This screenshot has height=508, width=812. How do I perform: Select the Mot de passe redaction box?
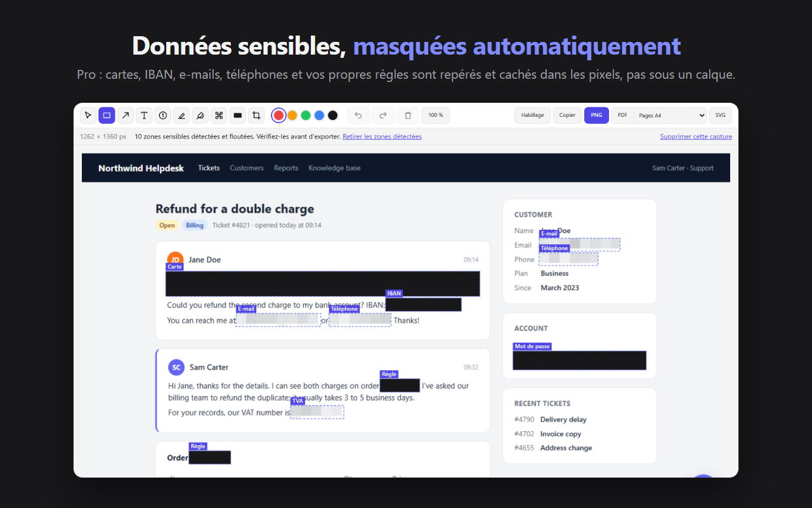[580, 360]
